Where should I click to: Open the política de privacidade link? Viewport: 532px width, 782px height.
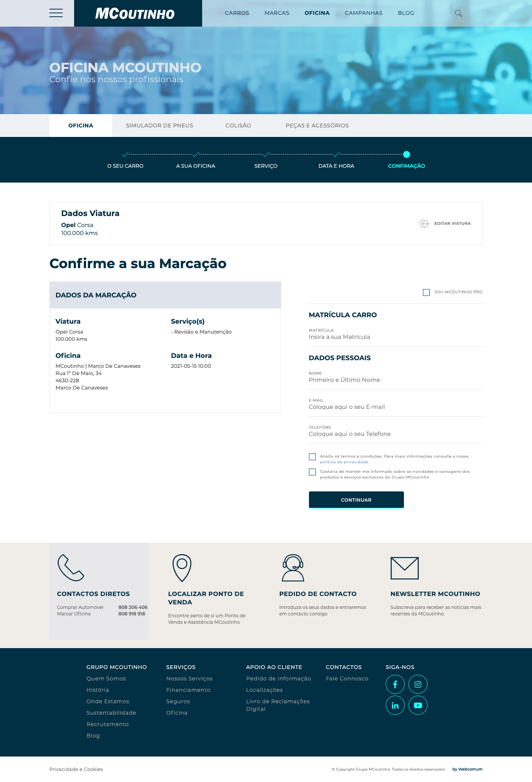[x=344, y=462]
